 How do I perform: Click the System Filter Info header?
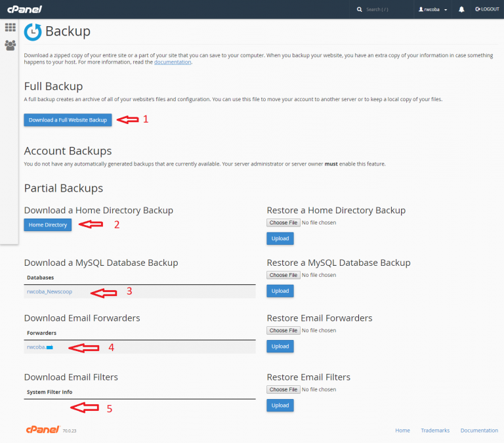pyautogui.click(x=49, y=392)
